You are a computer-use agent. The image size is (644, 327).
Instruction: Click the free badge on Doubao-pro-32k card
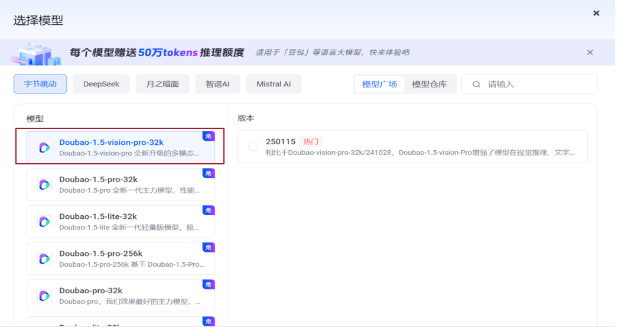point(209,284)
